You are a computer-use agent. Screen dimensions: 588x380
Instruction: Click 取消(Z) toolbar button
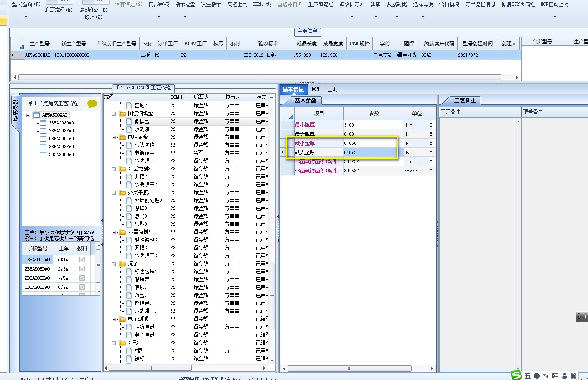click(x=93, y=17)
